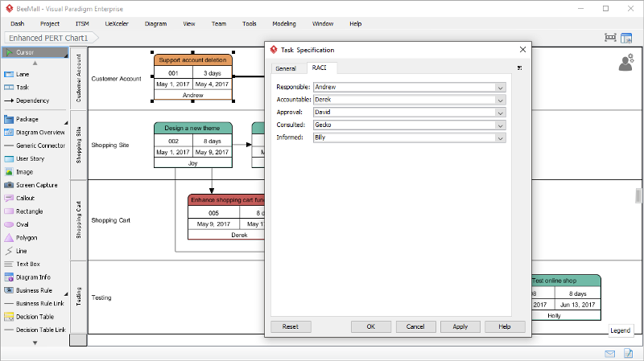Open the Informed dropdown showing Billy
Screen dimensions: 644x361
click(500, 137)
